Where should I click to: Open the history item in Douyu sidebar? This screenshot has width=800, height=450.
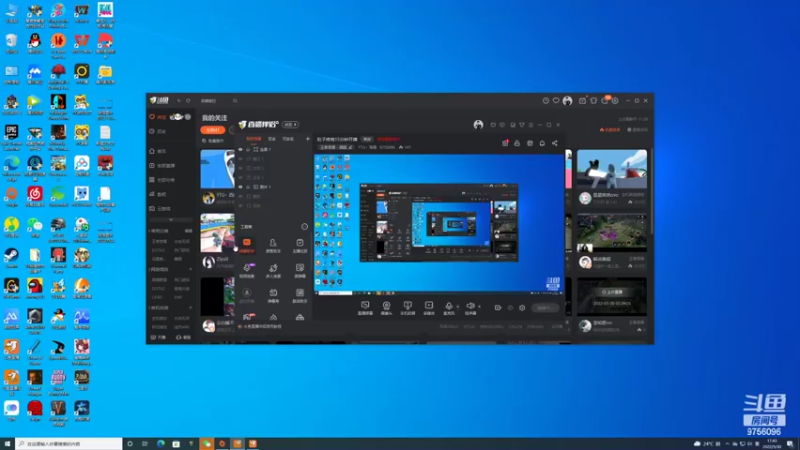point(158,132)
